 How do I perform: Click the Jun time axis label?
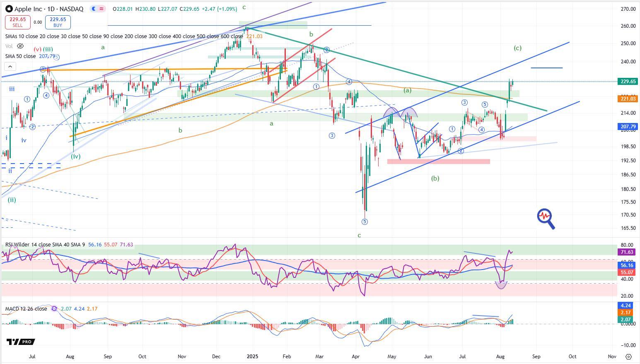pyautogui.click(x=428, y=356)
